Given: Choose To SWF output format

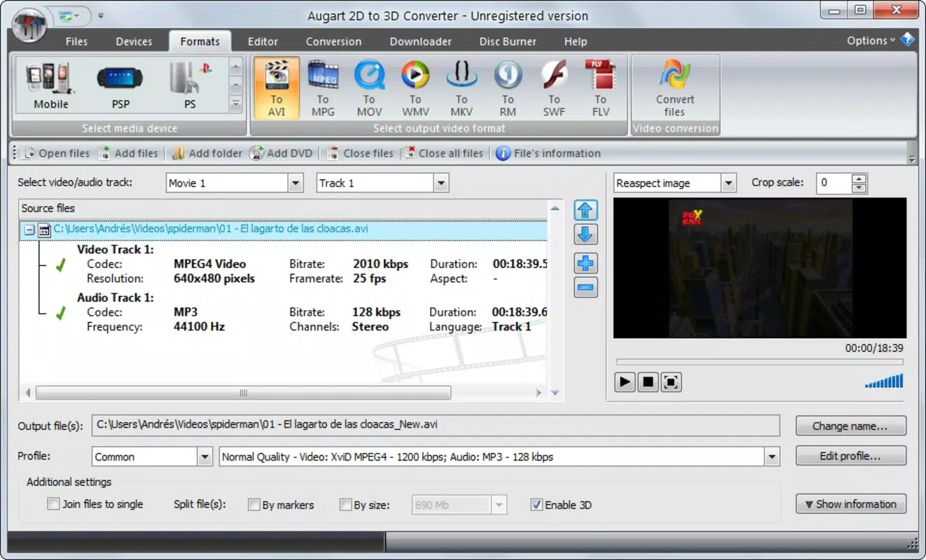Looking at the screenshot, I should [x=554, y=88].
